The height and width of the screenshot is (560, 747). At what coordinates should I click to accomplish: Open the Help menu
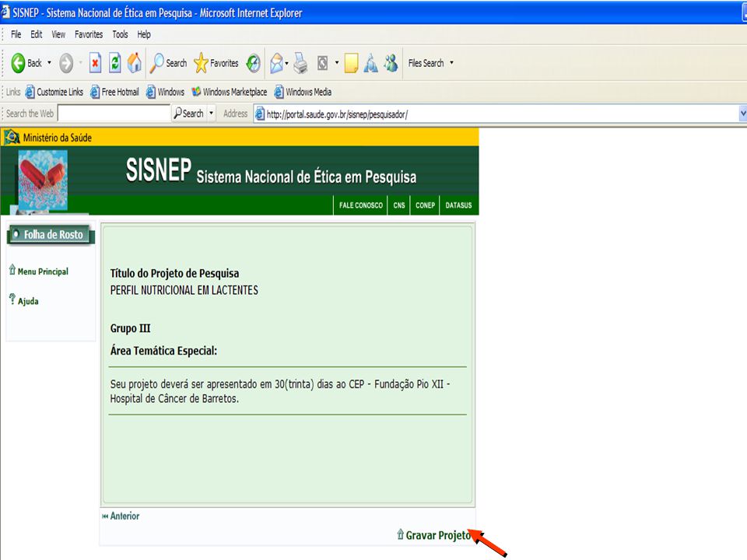[144, 34]
